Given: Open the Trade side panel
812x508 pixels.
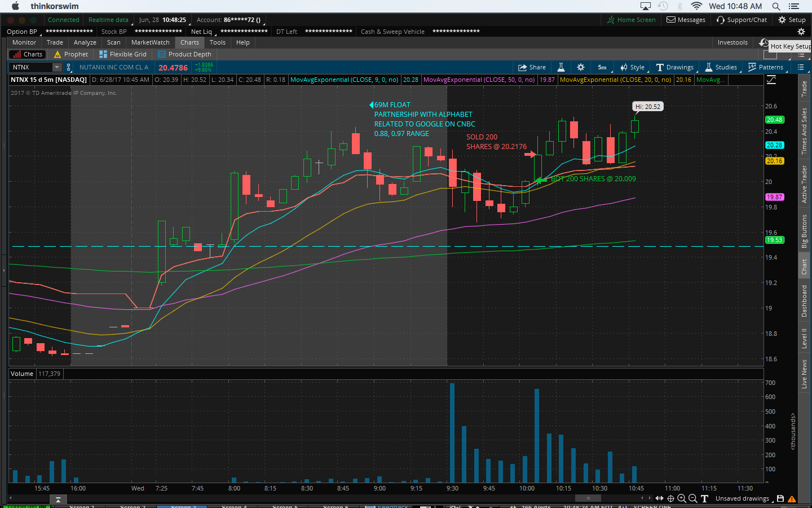Looking at the screenshot, I should coord(804,89).
